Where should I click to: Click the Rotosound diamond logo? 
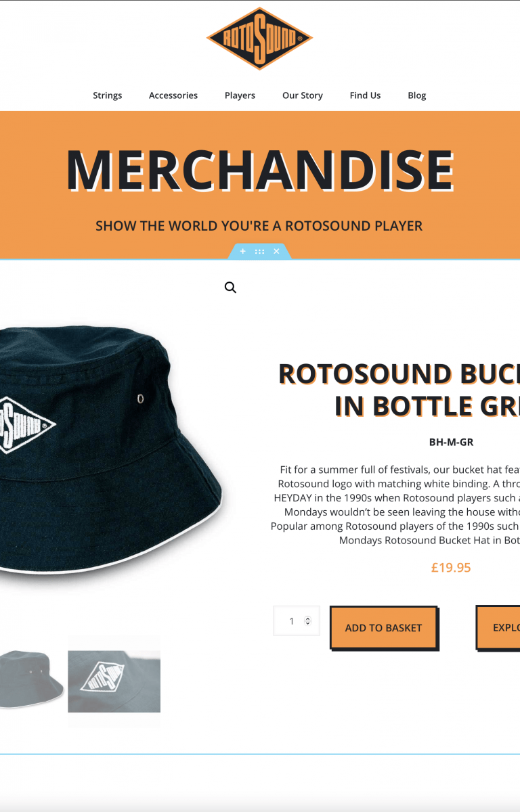coord(260,39)
